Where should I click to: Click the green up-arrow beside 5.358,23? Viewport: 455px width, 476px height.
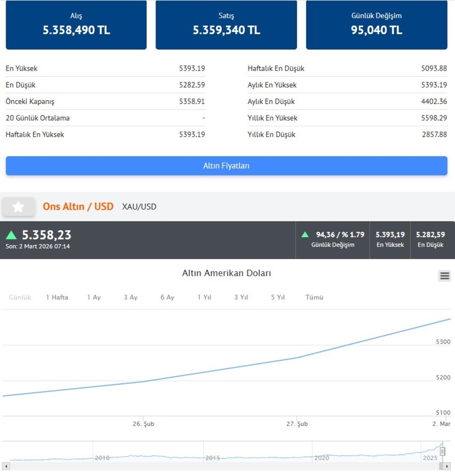pyautogui.click(x=11, y=235)
